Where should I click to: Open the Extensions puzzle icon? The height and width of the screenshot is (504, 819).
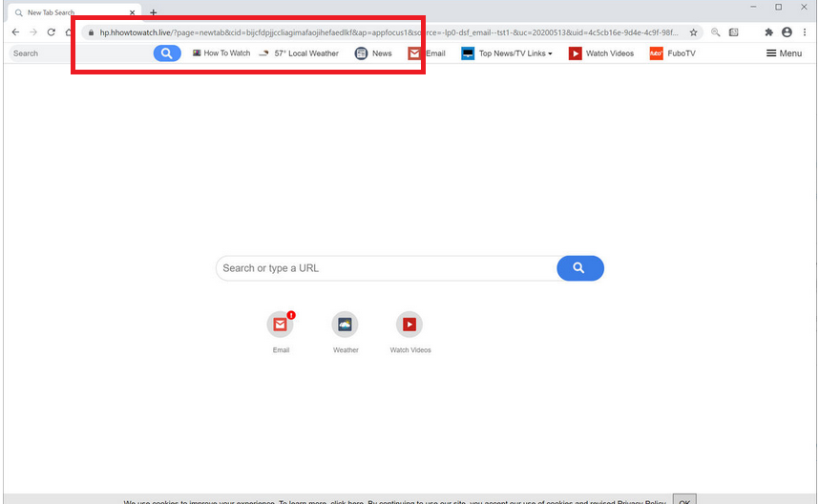768,32
